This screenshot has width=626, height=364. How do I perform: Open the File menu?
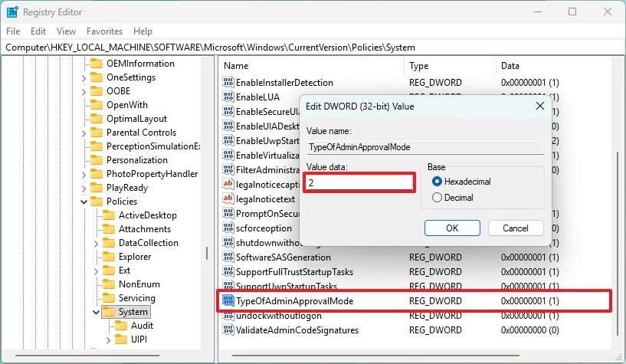[x=13, y=31]
